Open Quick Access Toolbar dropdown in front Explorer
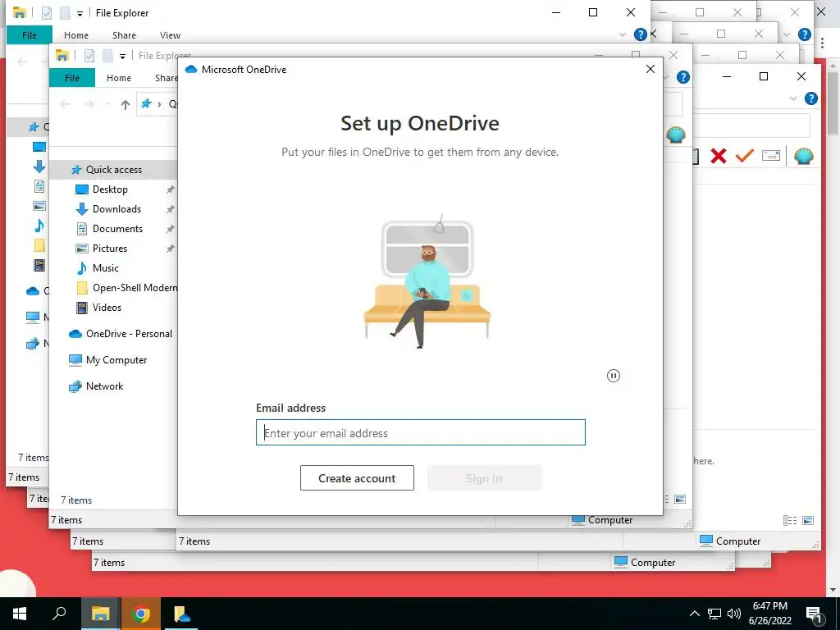Viewport: 840px width, 630px height. click(123, 56)
